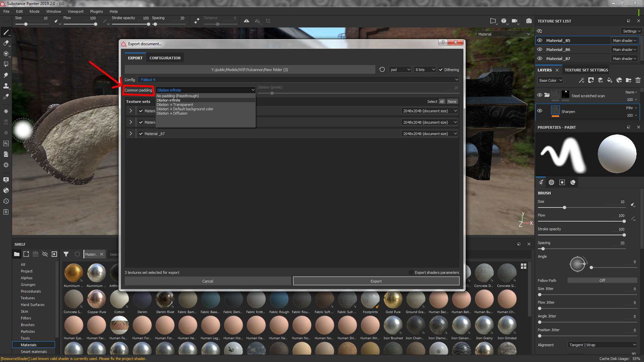The width and height of the screenshot is (644, 362).
Task: Toggle the Dithering checkbox
Action: (441, 70)
